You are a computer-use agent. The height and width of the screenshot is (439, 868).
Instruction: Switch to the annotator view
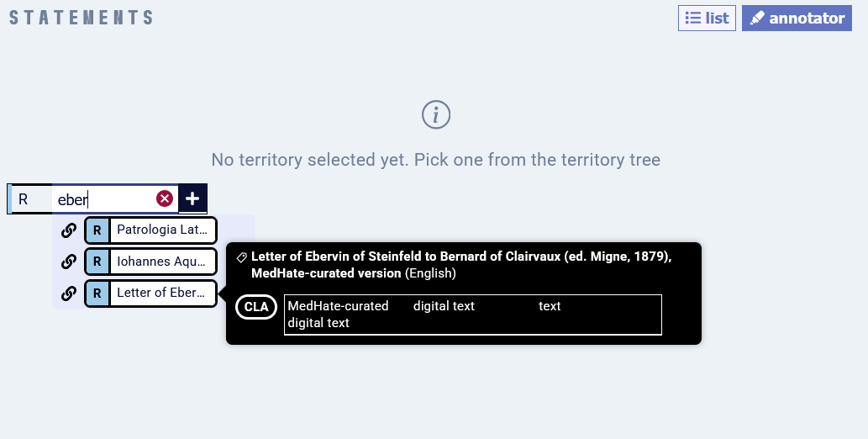[x=797, y=18]
